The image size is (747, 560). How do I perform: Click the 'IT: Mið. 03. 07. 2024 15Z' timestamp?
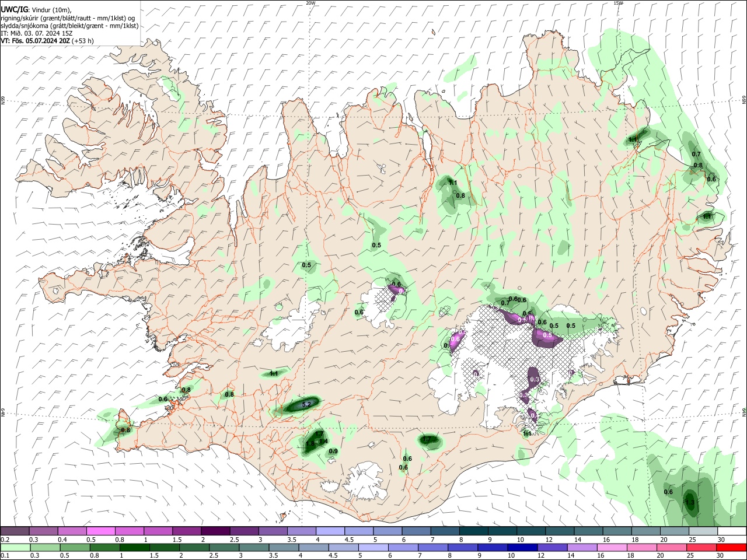(x=37, y=33)
